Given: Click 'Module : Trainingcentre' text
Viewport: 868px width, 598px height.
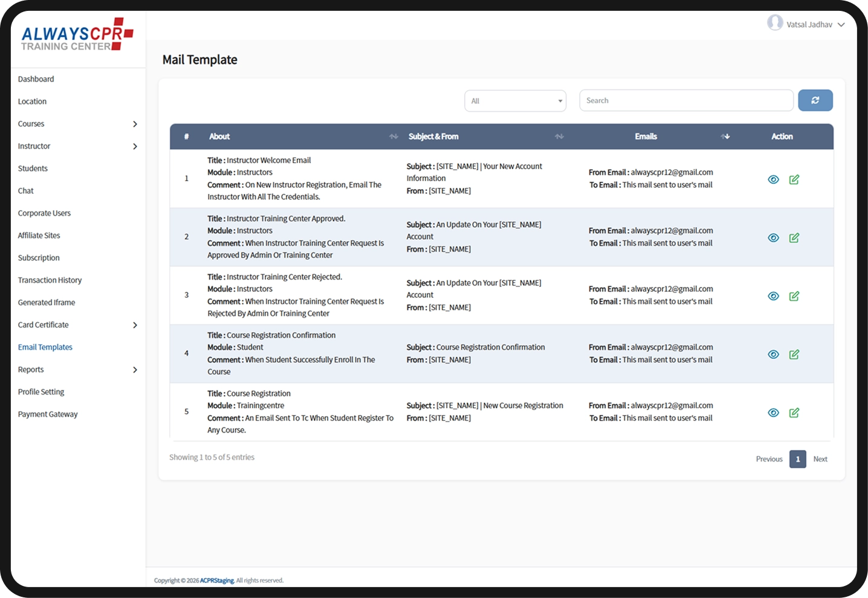Looking at the screenshot, I should coord(245,405).
